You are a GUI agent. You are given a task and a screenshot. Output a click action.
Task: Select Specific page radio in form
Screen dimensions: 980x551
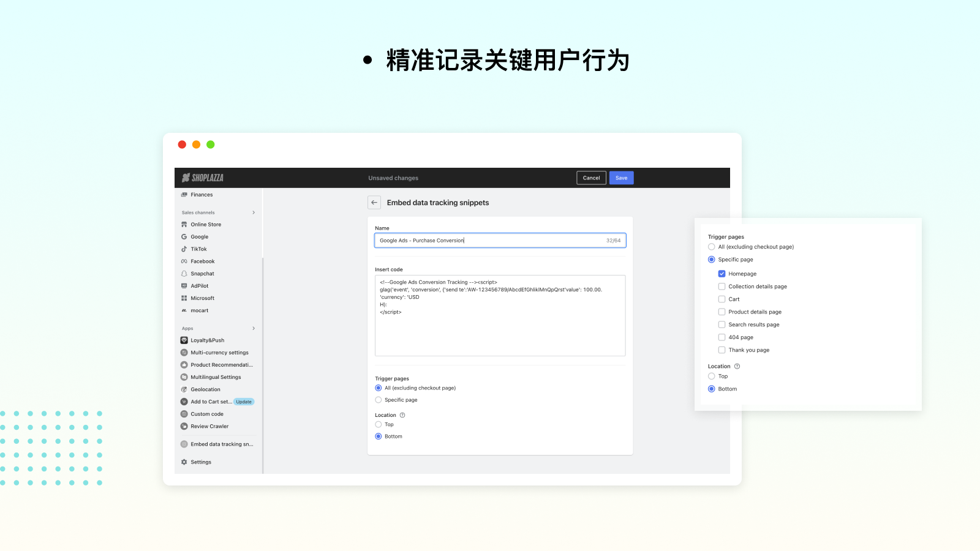tap(379, 400)
